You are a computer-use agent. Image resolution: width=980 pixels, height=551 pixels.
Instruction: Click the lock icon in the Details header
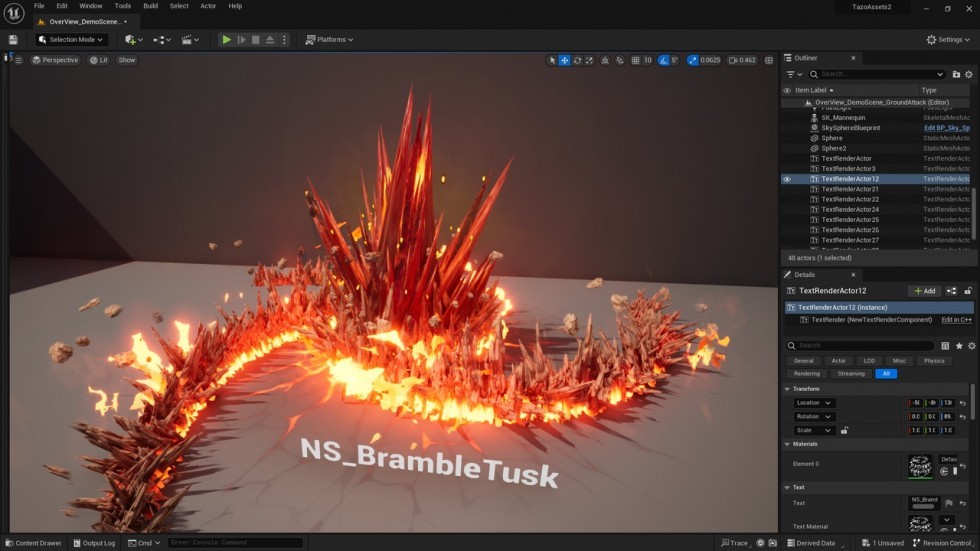[968, 291]
